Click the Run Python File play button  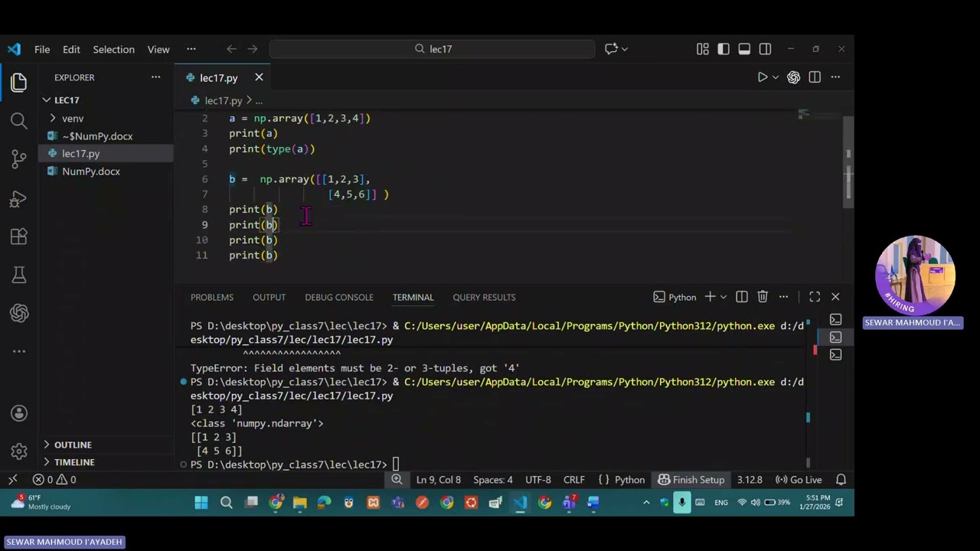tap(763, 77)
